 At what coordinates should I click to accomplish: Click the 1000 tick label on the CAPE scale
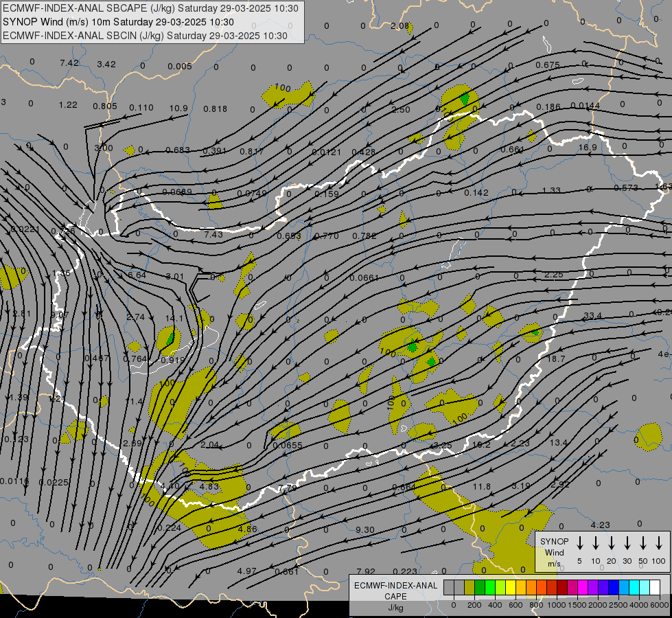556,605
